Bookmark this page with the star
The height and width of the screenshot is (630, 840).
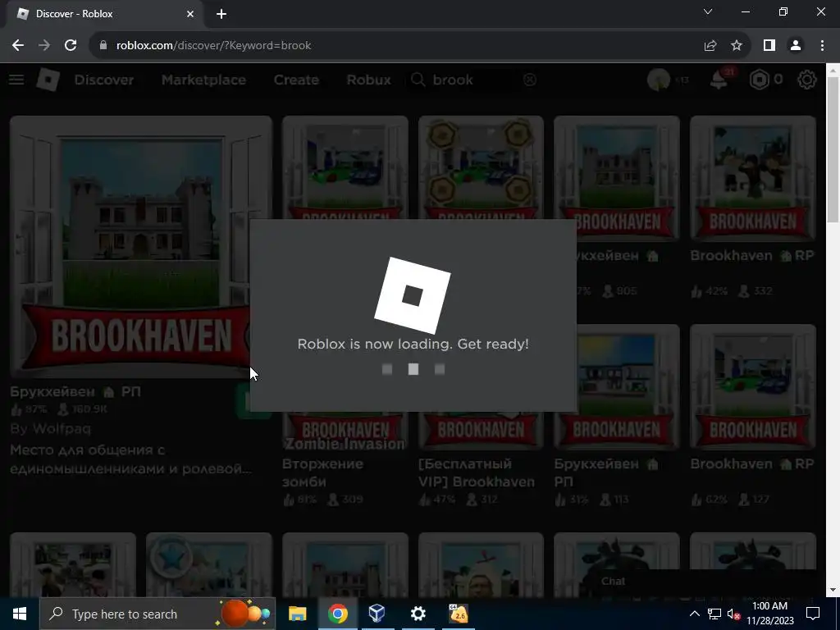(737, 46)
